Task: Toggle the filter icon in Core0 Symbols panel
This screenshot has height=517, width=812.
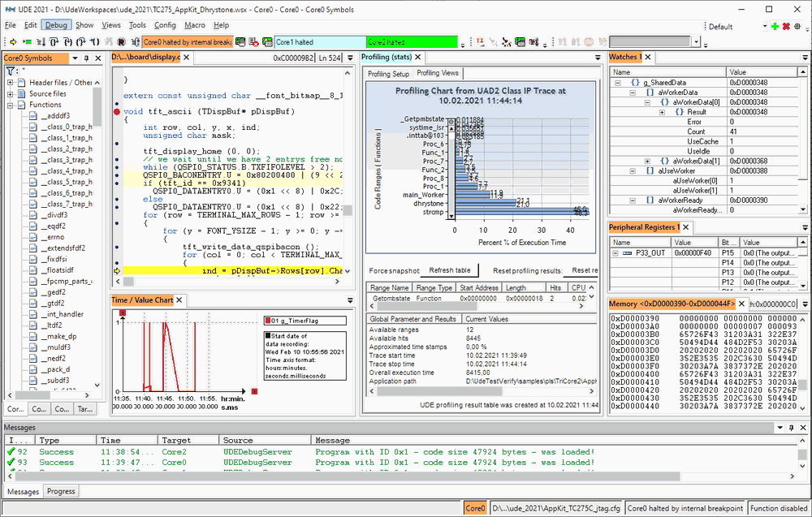Action: (11, 71)
